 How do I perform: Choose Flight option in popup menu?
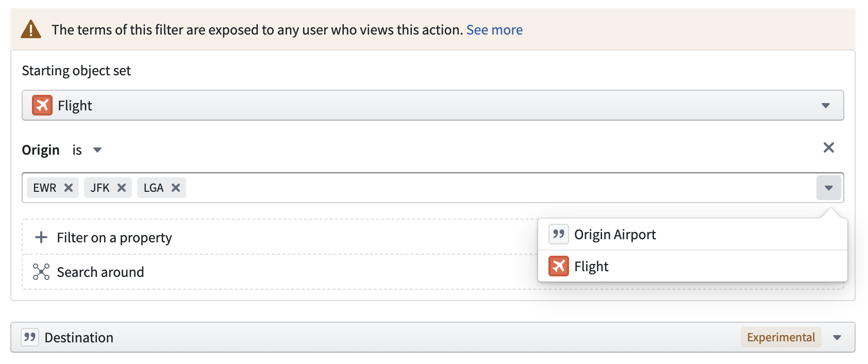pos(591,267)
